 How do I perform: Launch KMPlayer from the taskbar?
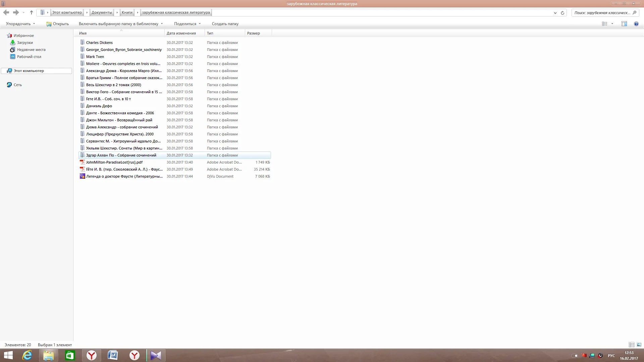pos(156,355)
